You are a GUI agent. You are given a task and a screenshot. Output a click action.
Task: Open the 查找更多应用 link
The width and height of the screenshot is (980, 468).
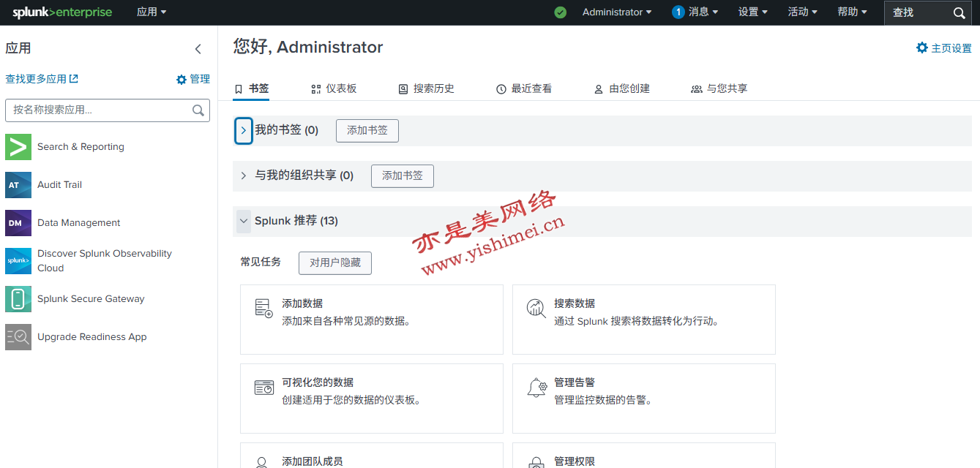[x=42, y=79]
